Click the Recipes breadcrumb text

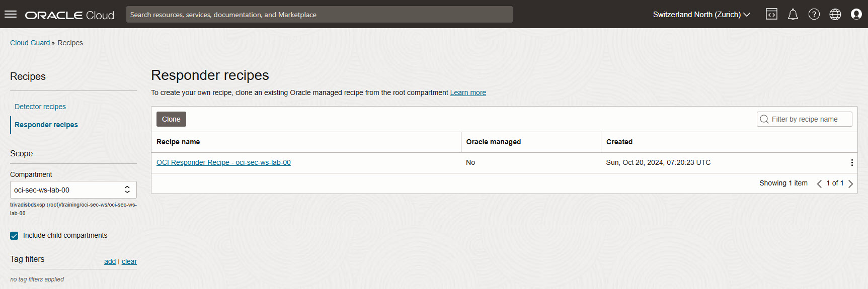point(70,43)
